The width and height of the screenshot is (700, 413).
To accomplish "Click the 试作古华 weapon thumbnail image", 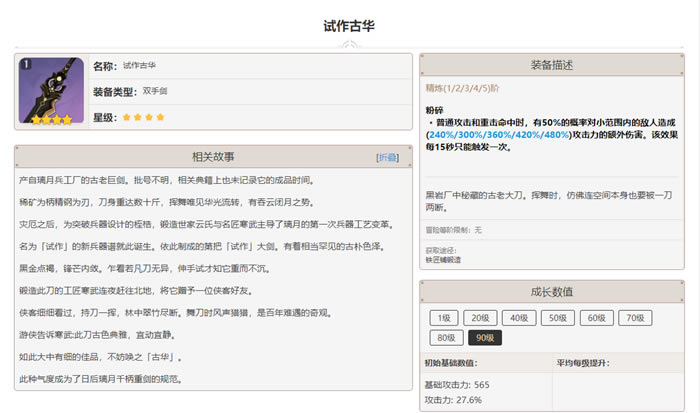I will (x=50, y=88).
